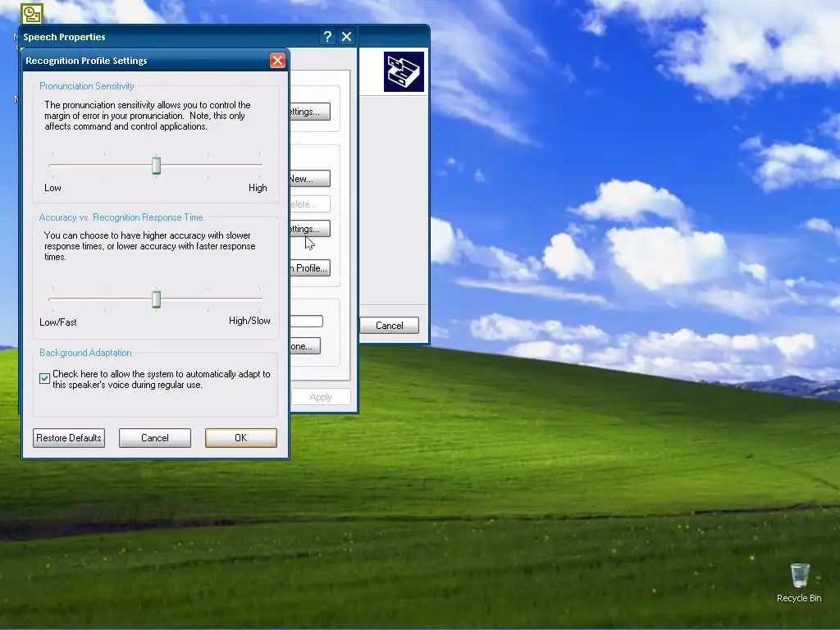Screen dimensions: 840x630
Task: Open the Recycle Bin desktop icon
Action: click(x=799, y=582)
